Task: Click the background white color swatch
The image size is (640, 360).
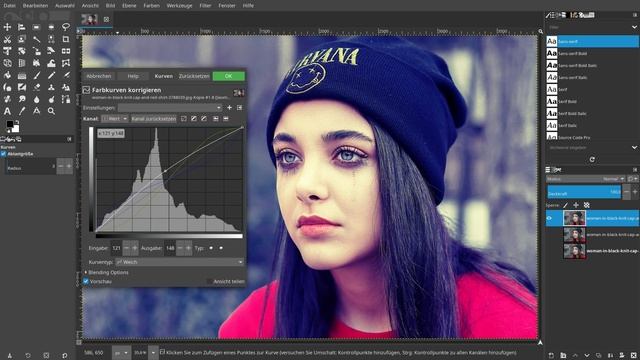Action: click(15, 129)
